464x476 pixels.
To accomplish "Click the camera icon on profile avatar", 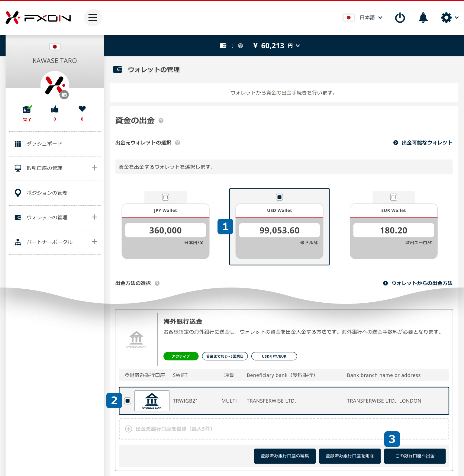I will tap(64, 95).
